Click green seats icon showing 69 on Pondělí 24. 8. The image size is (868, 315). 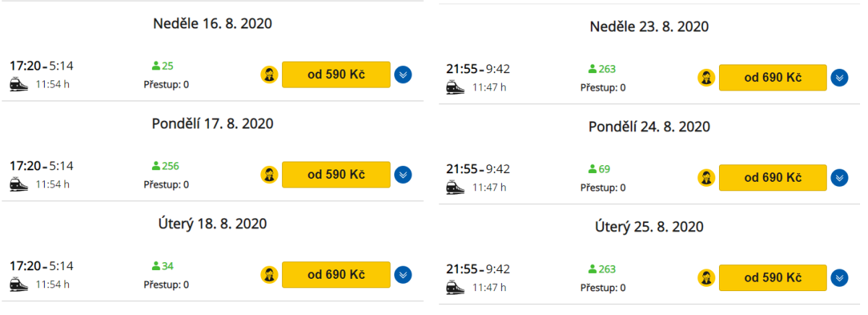pos(592,169)
